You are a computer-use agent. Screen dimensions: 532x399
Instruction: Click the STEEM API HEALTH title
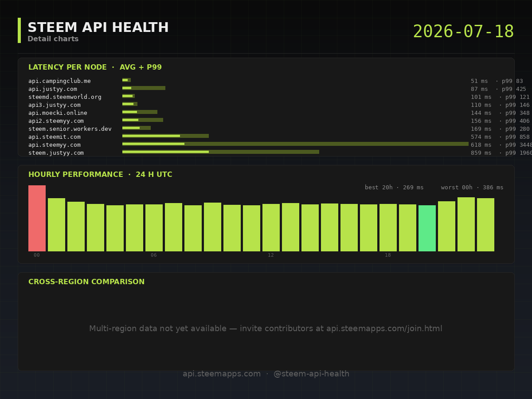[x=98, y=27]
